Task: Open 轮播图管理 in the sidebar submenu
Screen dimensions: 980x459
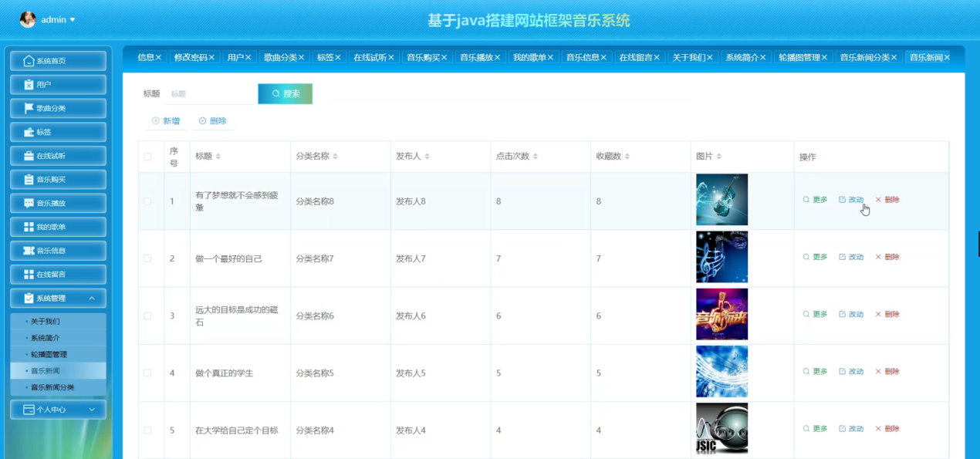Action: (x=49, y=354)
